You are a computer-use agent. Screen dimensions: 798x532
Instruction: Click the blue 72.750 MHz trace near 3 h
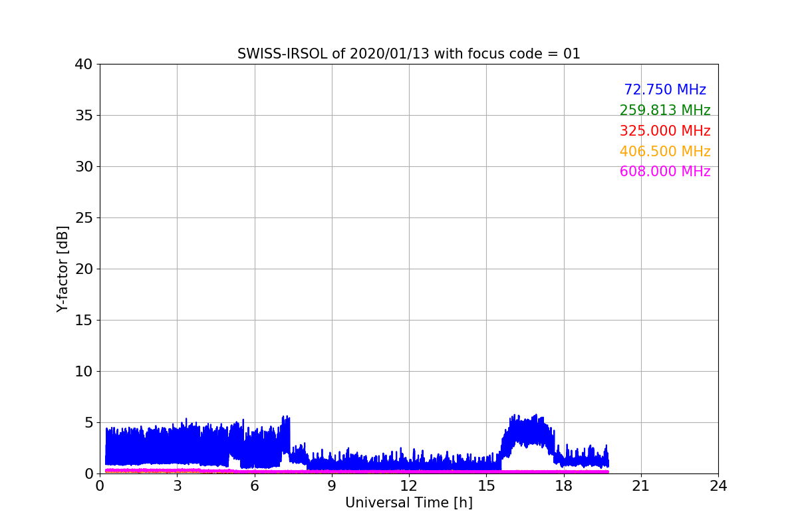tap(177, 444)
